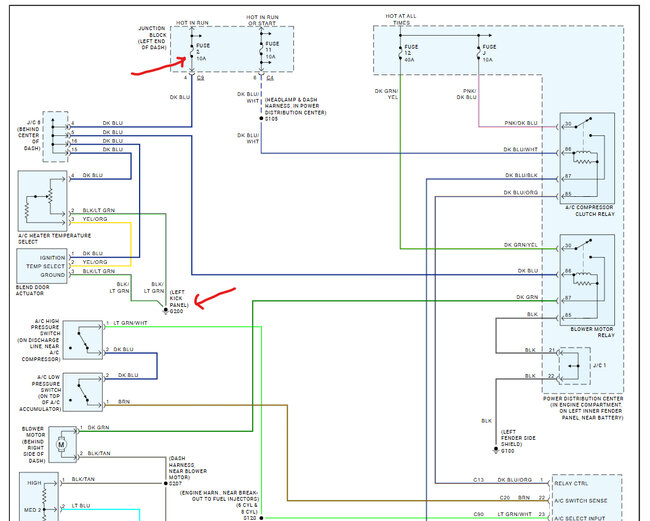Click the dash harness near blower motor note
The width and height of the screenshot is (650, 521).
tap(187, 468)
